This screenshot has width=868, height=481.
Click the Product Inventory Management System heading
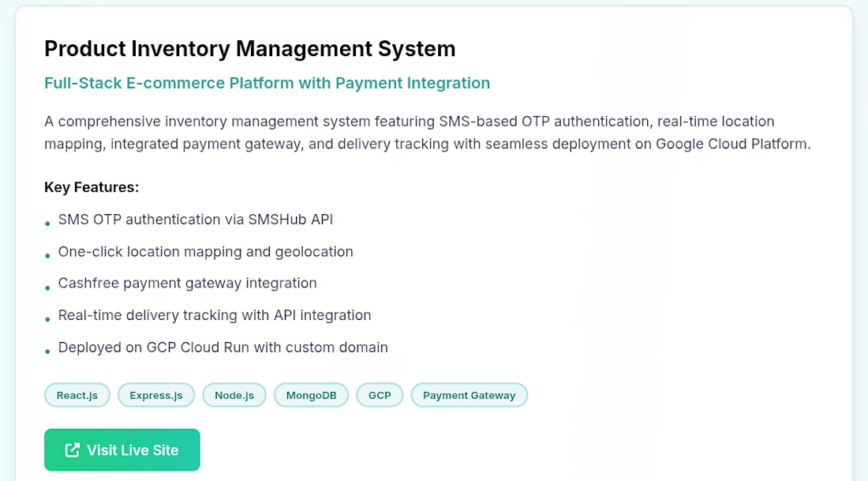(x=249, y=49)
